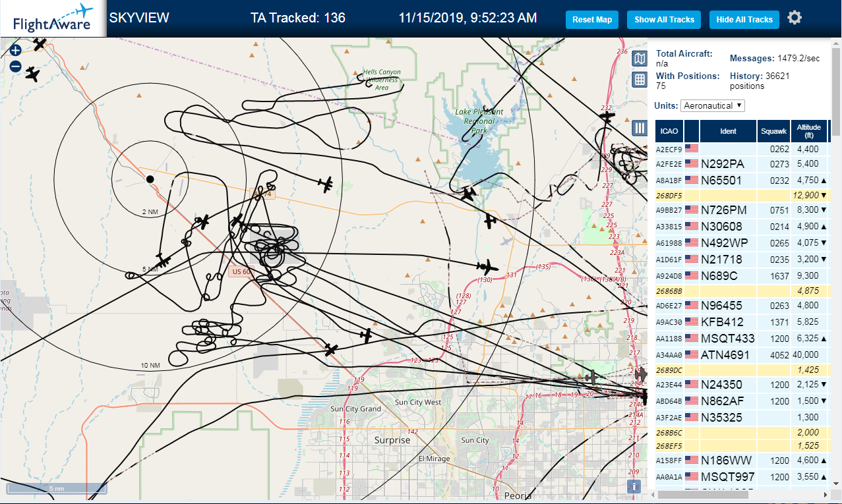Viewport: 842px width, 504px height.
Task: Zoom out the map with minus button
Action: (16, 66)
